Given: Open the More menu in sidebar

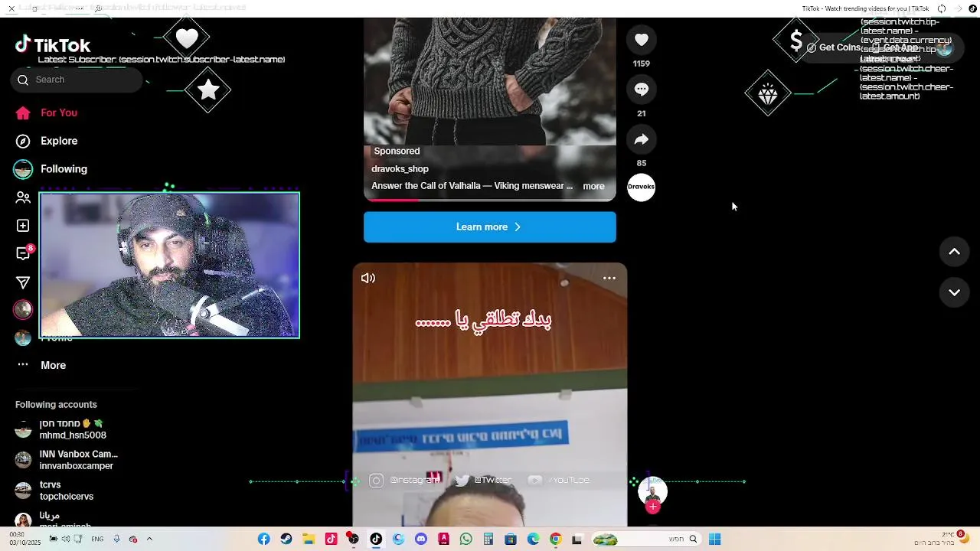Looking at the screenshot, I should point(41,365).
